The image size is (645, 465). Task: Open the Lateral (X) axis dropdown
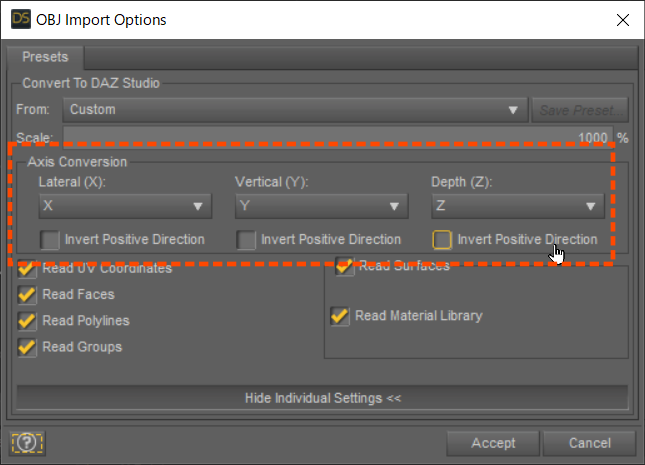pos(125,206)
